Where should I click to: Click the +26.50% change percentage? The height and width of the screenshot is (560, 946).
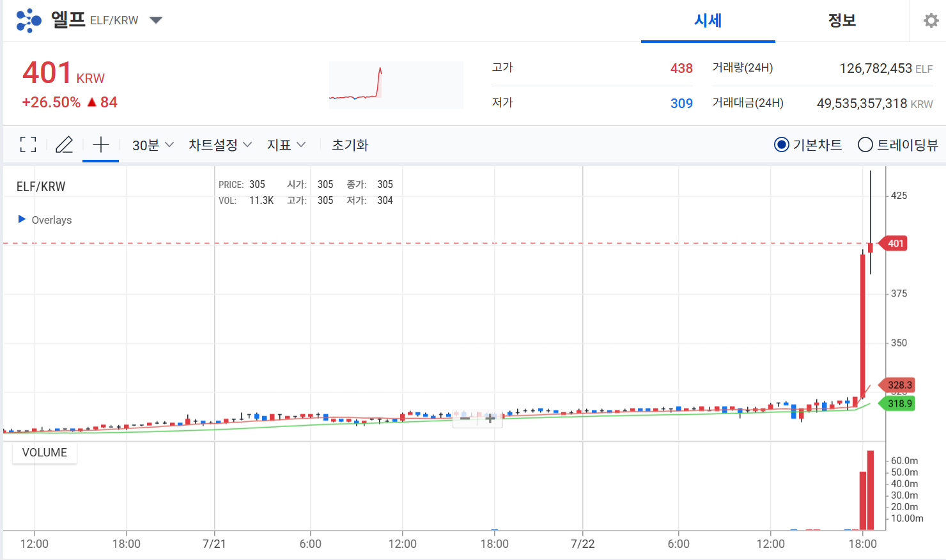[51, 102]
